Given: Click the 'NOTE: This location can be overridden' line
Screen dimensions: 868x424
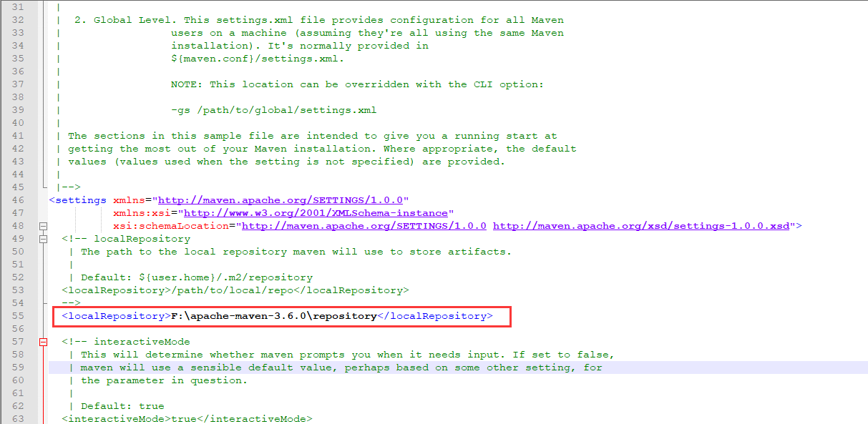Looking at the screenshot, I should click(358, 84).
